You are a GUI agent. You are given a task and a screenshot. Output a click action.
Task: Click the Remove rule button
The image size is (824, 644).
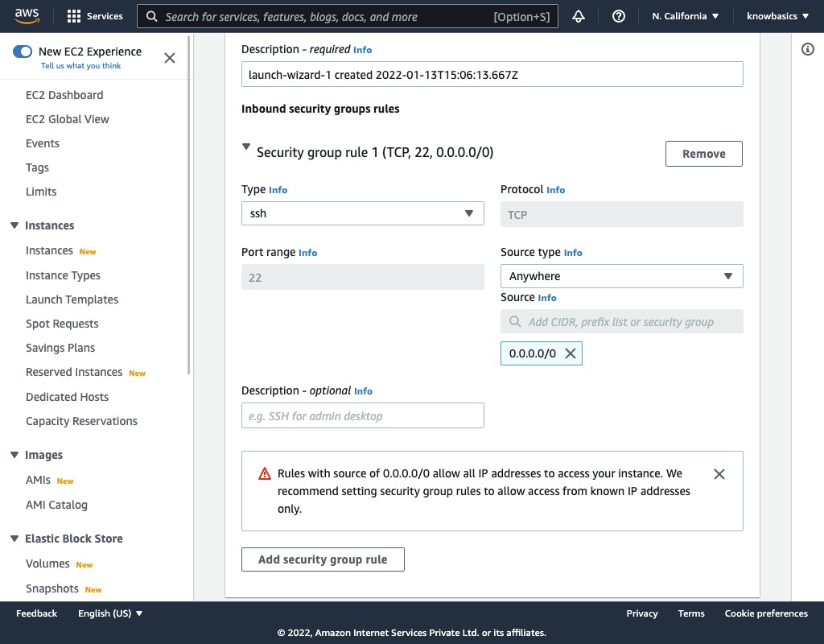[x=703, y=154]
